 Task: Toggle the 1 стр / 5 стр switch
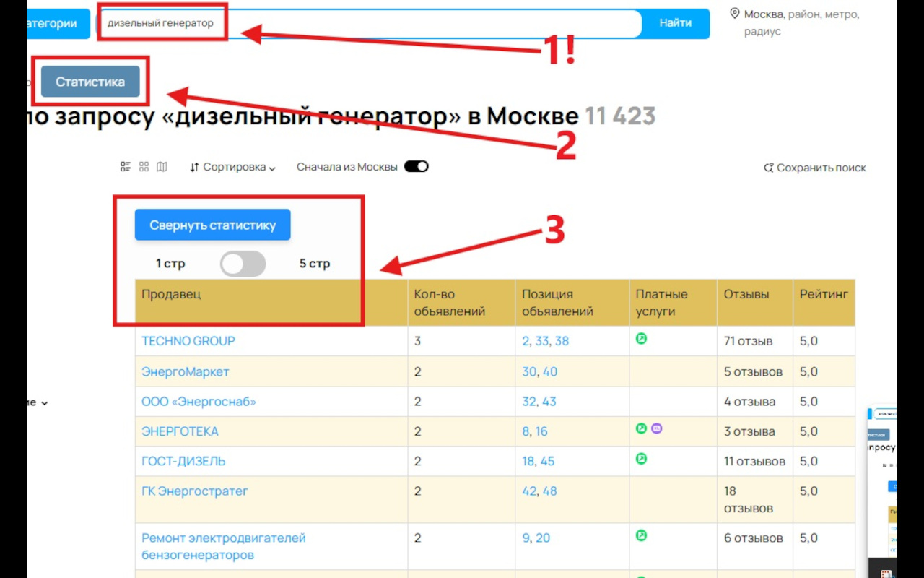(x=243, y=264)
